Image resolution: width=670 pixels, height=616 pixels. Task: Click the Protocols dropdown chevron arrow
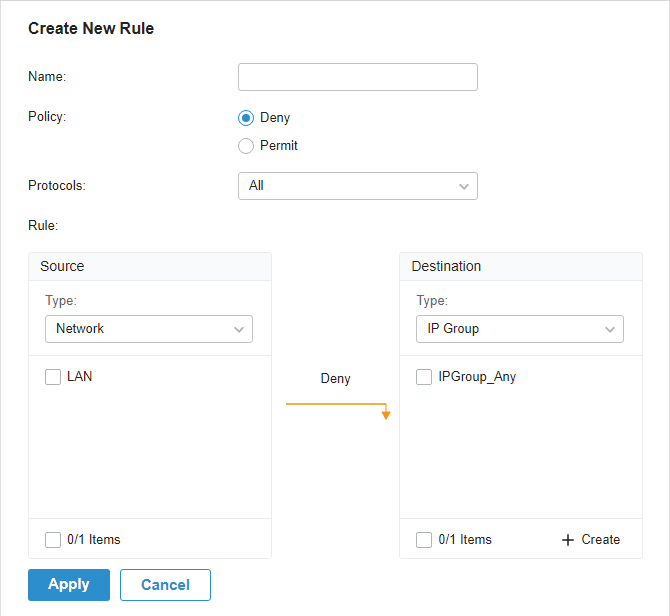[x=464, y=186]
